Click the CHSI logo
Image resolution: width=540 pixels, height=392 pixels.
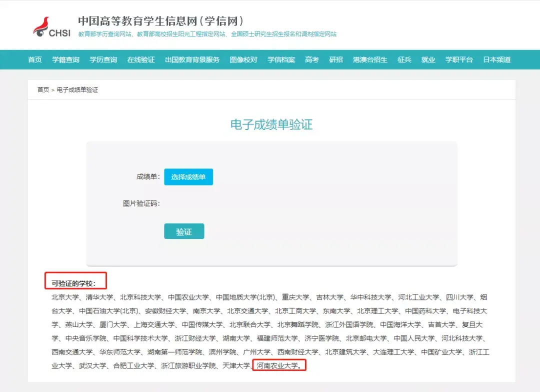[51, 27]
